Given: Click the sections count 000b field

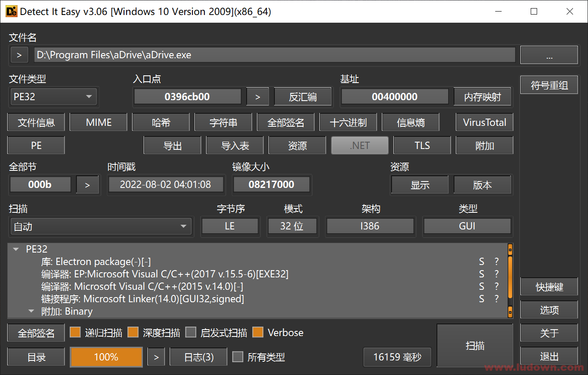Looking at the screenshot, I should pyautogui.click(x=40, y=185).
